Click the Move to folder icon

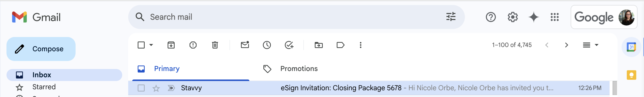pos(319,45)
